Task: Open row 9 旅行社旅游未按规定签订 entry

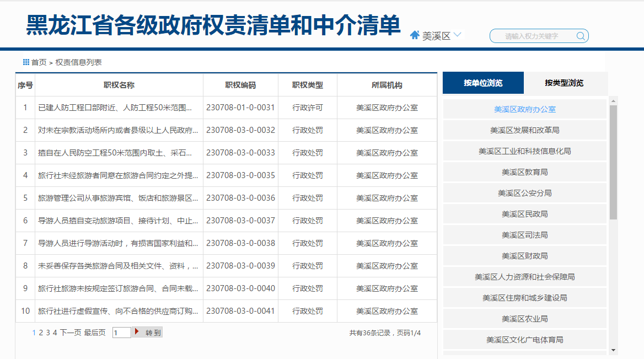Action: [x=118, y=288]
